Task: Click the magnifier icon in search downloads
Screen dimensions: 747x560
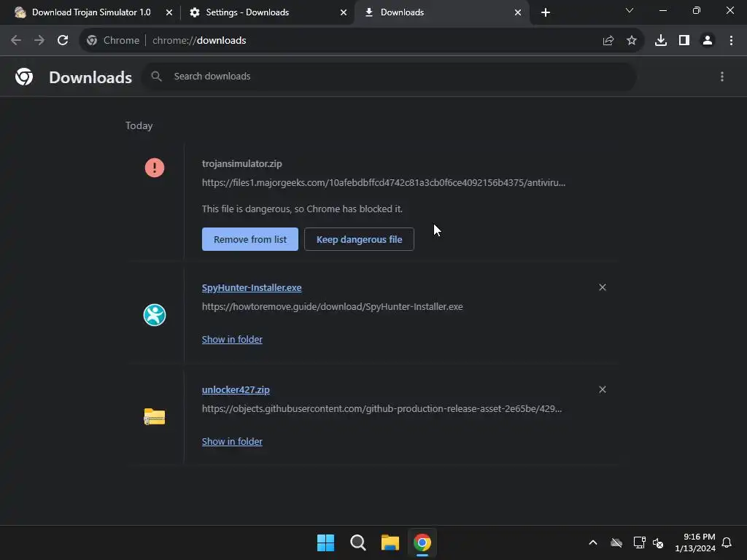Action: pos(156,76)
